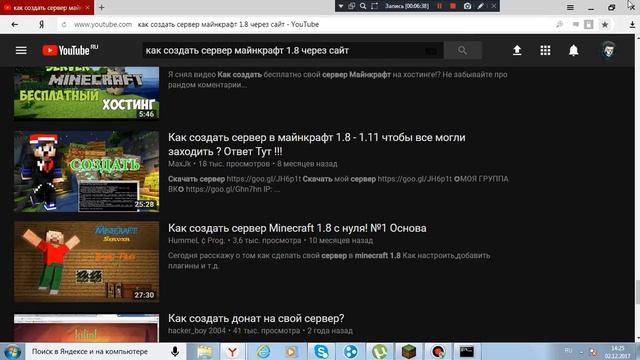
Task: Close the recorder toolbar with X
Action: point(493,6)
